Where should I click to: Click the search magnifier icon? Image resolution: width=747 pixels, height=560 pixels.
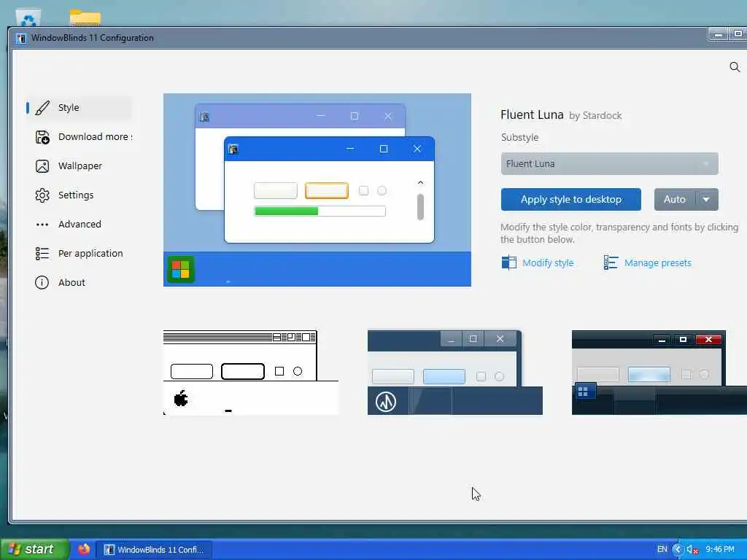pyautogui.click(x=735, y=67)
